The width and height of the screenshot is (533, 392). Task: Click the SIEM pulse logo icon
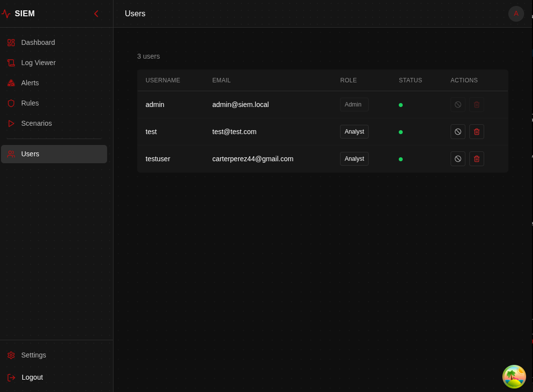(x=6, y=14)
